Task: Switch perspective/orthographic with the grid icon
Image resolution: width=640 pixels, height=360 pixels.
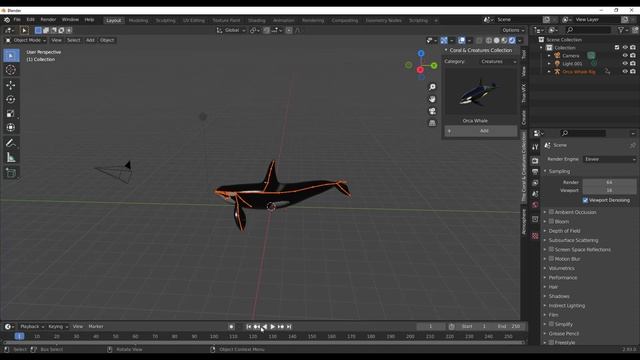Action: [432, 123]
